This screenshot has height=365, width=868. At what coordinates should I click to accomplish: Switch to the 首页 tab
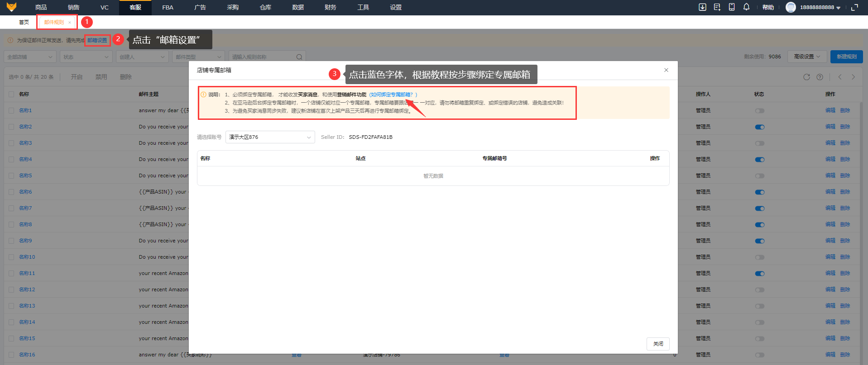point(24,22)
